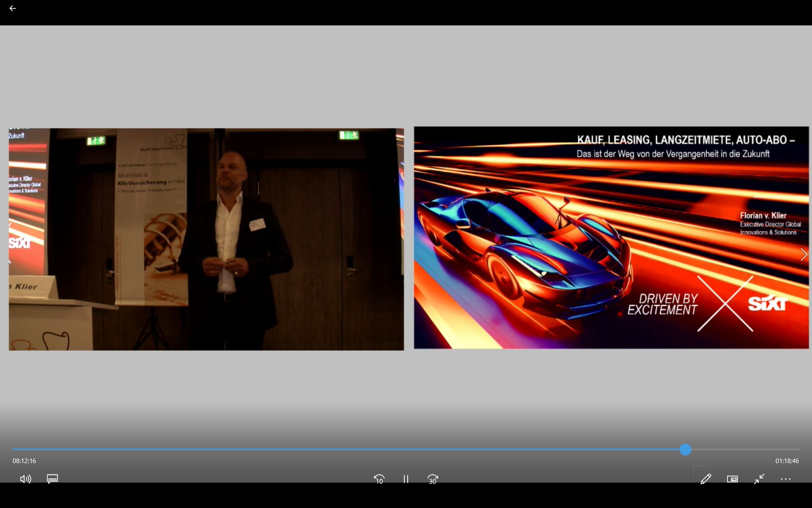The height and width of the screenshot is (508, 812).
Task: Seek to middle of played progress bar
Action: point(349,450)
